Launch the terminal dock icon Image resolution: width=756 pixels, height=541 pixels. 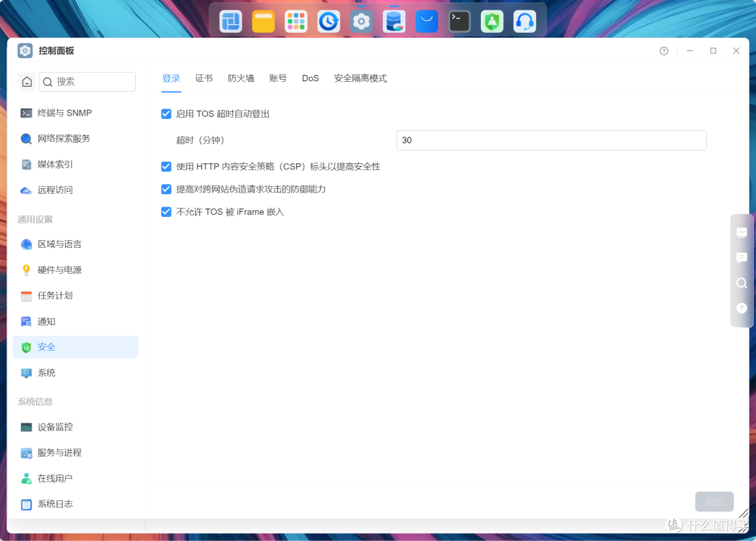coord(459,21)
